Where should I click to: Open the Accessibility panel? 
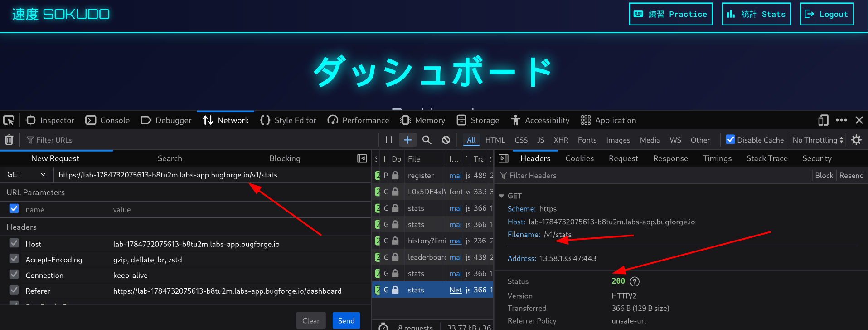[x=540, y=120]
